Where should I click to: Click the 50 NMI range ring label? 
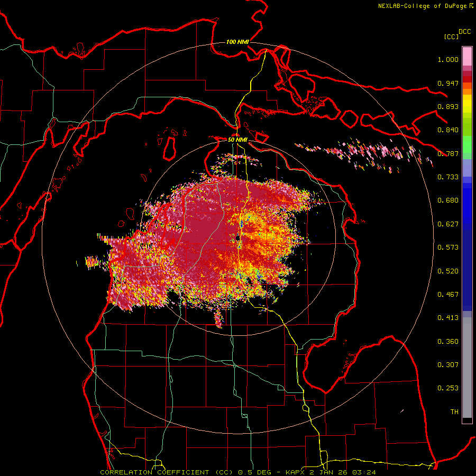click(x=237, y=140)
